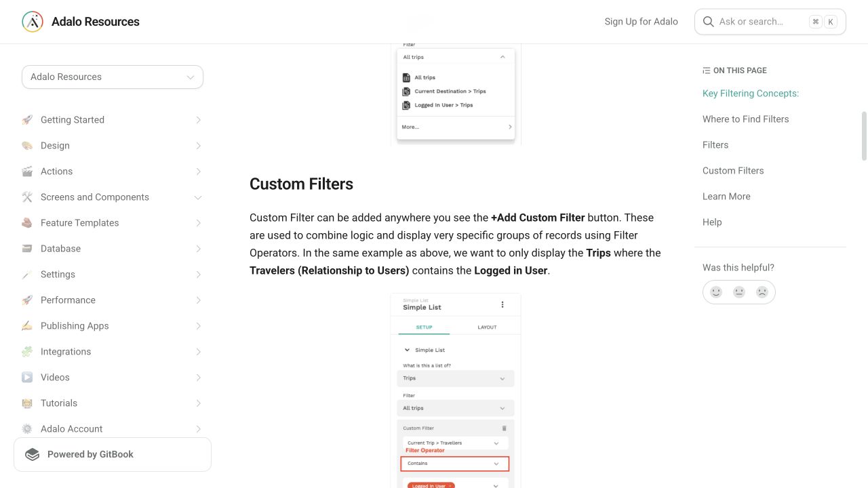Click the Performance rocket icon
This screenshot has width=868, height=488.
[27, 300]
